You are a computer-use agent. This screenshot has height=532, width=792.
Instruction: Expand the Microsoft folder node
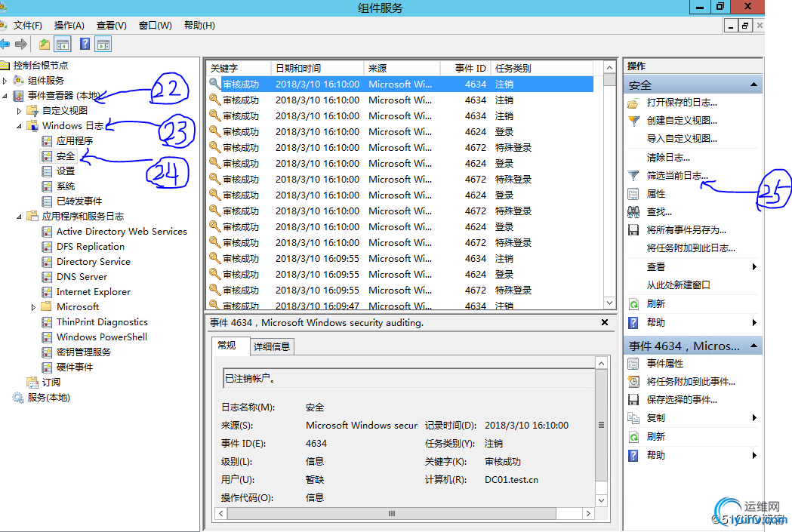[x=33, y=307]
